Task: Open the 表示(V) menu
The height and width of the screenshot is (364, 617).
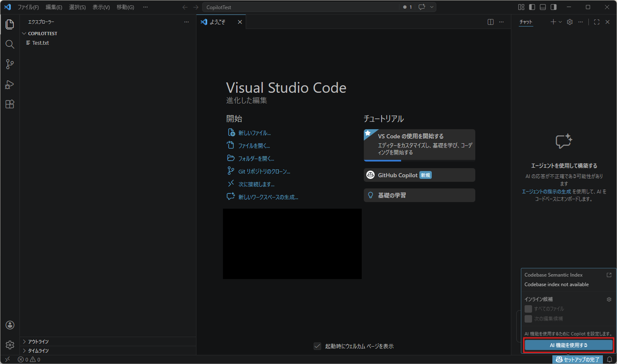Action: [101, 7]
